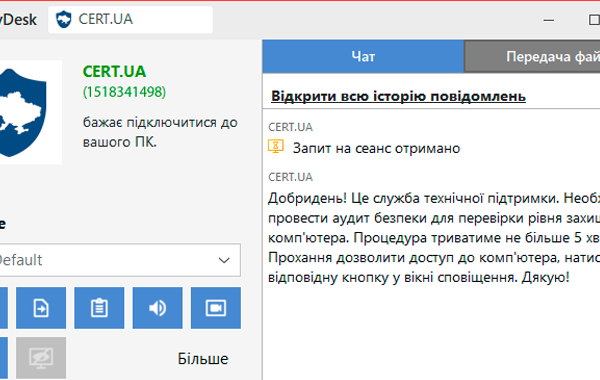Click the green CERT.UA name
The image size is (600, 380).
[114, 72]
